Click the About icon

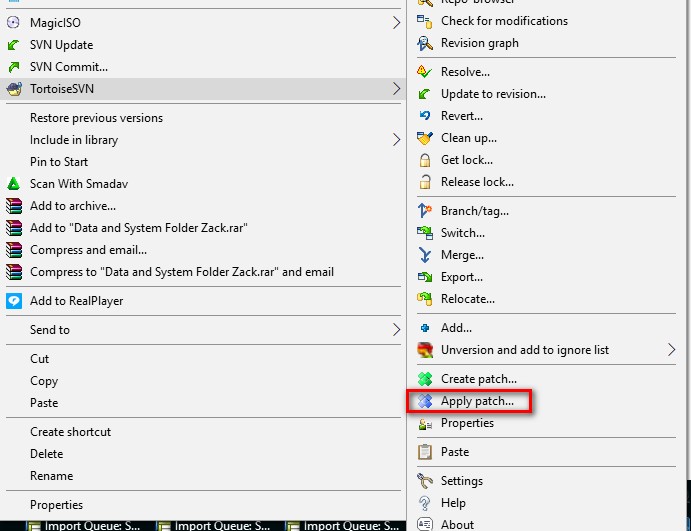point(425,524)
